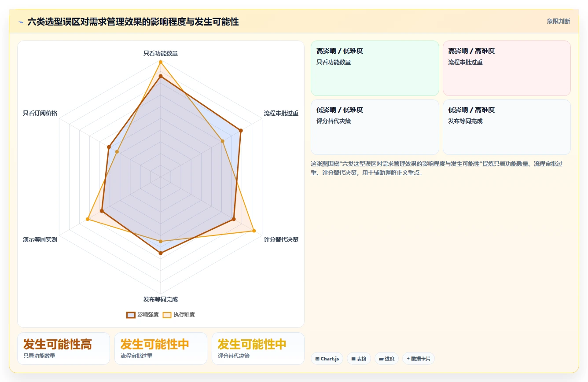Toggle the 影响强度 legend swatch
This screenshot has height=382, width=588.
point(131,315)
